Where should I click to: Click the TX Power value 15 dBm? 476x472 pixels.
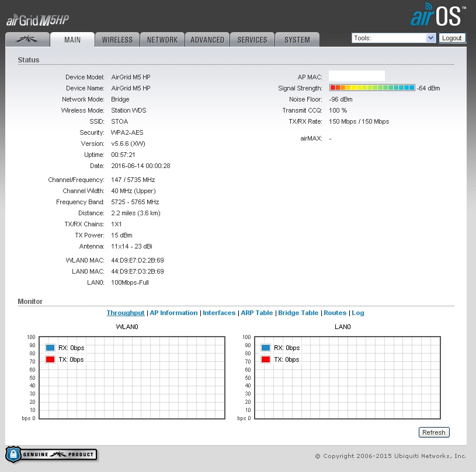click(x=121, y=235)
